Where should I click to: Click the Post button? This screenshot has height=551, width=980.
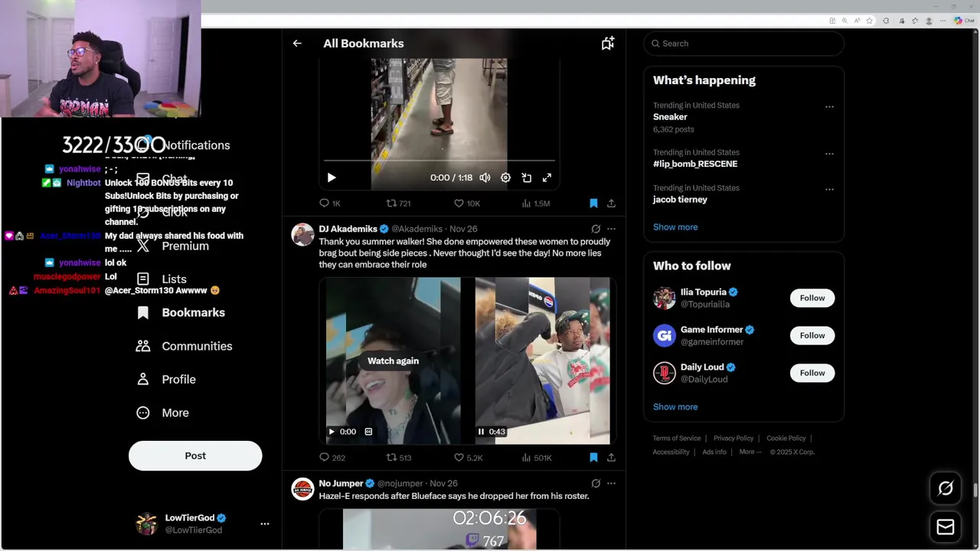(x=195, y=456)
